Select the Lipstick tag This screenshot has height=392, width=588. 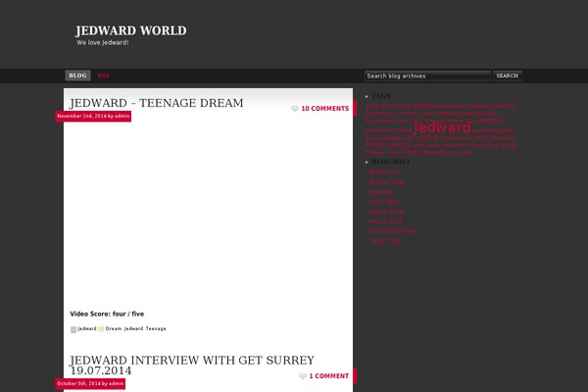click(x=427, y=137)
